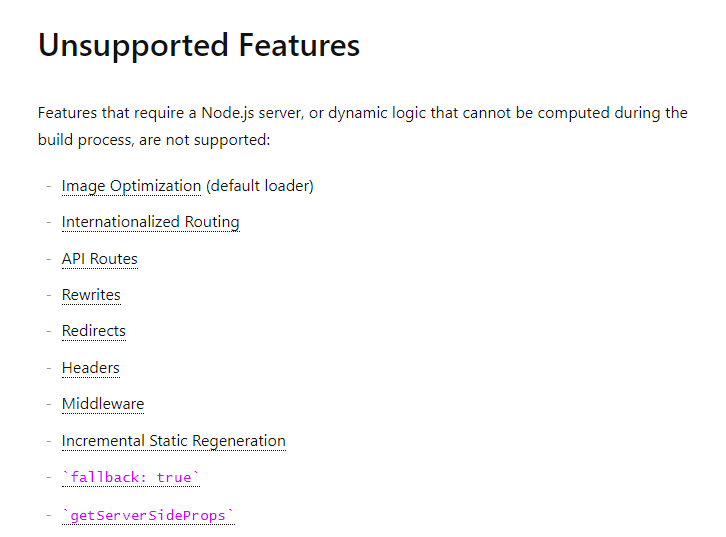Click the `fallback: true` code link
Screen dimensions: 726x537
click(x=131, y=477)
